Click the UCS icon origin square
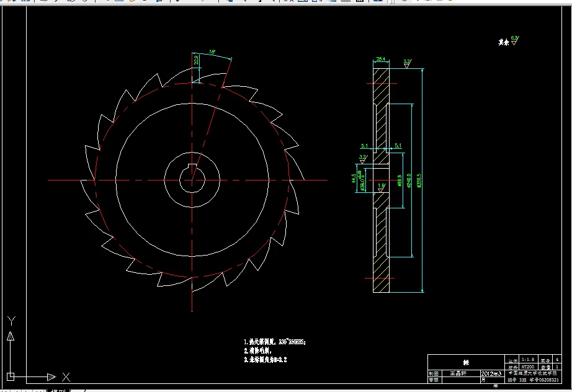This screenshot has height=392, width=572. pyautogui.click(x=11, y=376)
